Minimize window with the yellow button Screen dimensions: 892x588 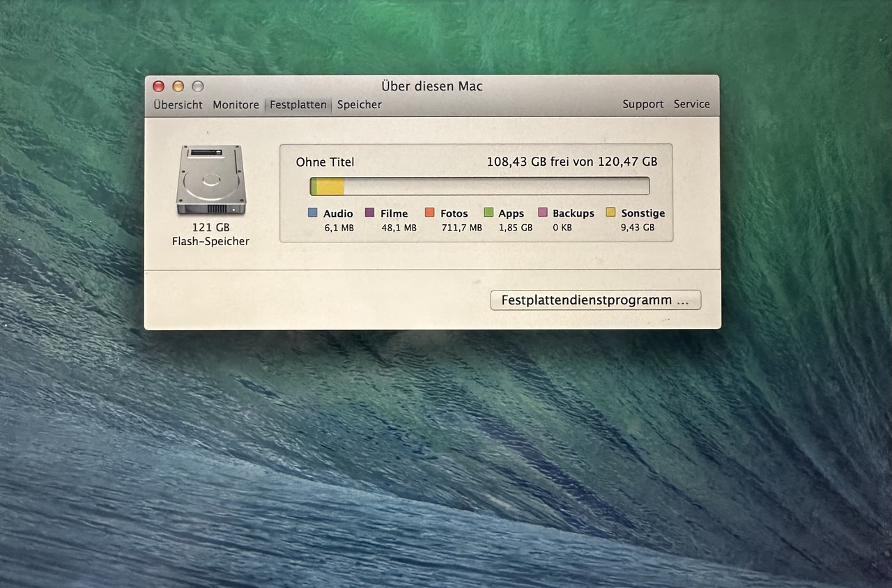coord(178,86)
